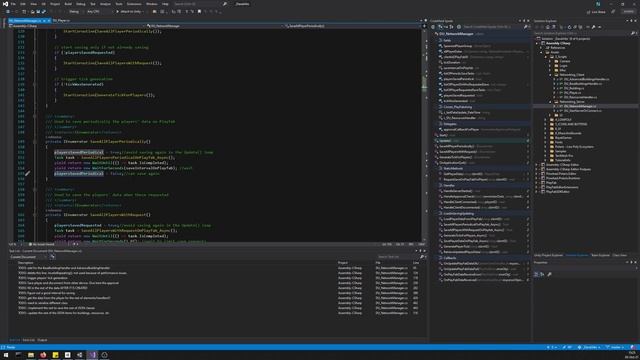Image resolution: width=640 pixels, height=360 pixels.
Task: Select DU_StartServerOnConnect.cs in Solution Explorer
Action: pyautogui.click(x=583, y=111)
